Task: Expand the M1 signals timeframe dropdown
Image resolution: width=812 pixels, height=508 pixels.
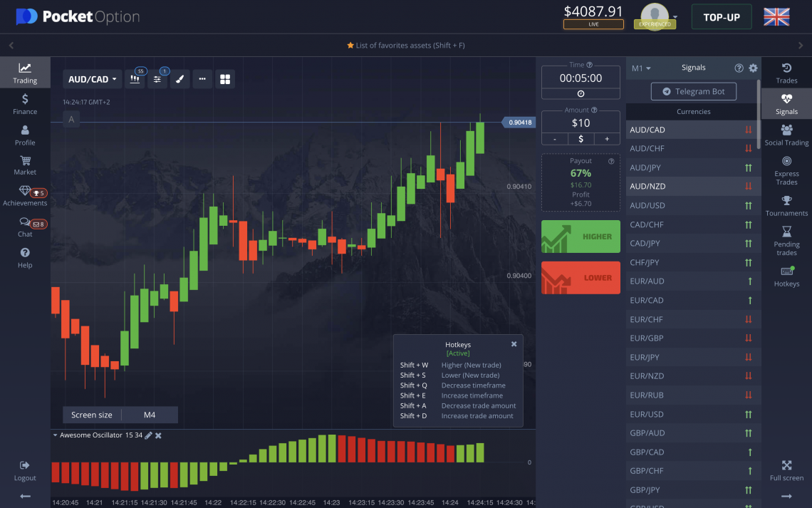Action: tap(641, 68)
